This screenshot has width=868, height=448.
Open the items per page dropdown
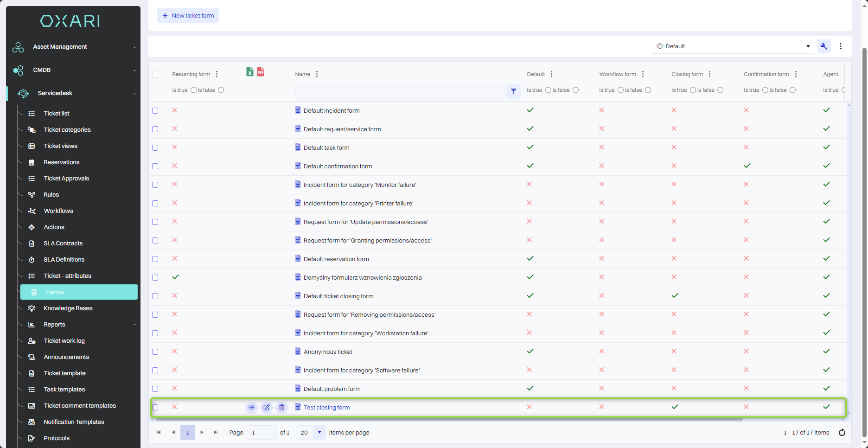(319, 432)
